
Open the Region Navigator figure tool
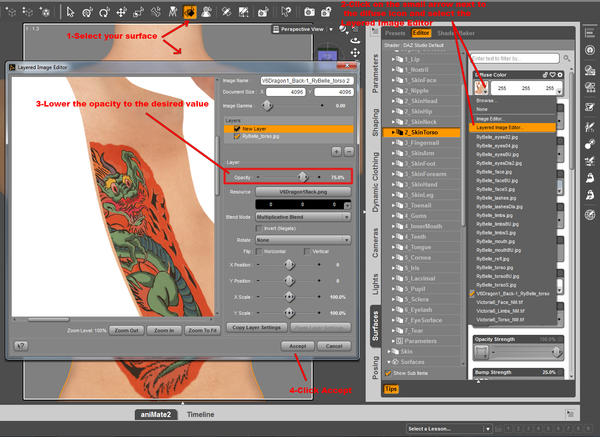click(x=206, y=13)
